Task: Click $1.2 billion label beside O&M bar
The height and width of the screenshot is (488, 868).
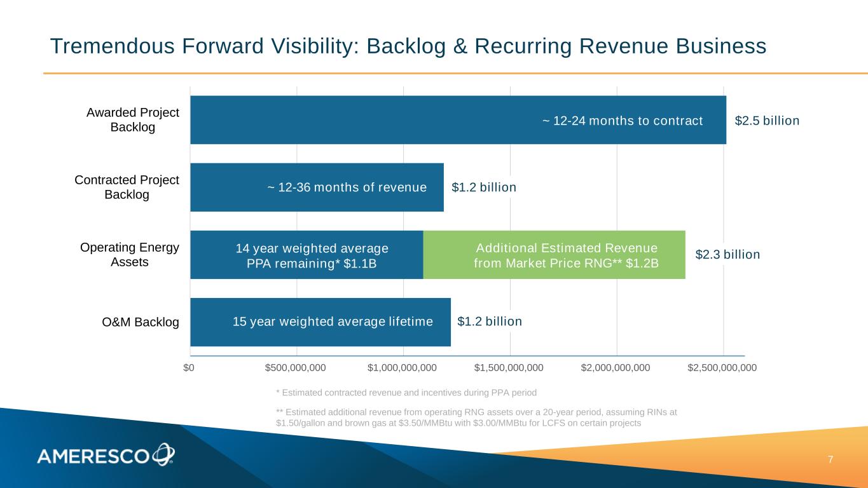Action: point(490,322)
